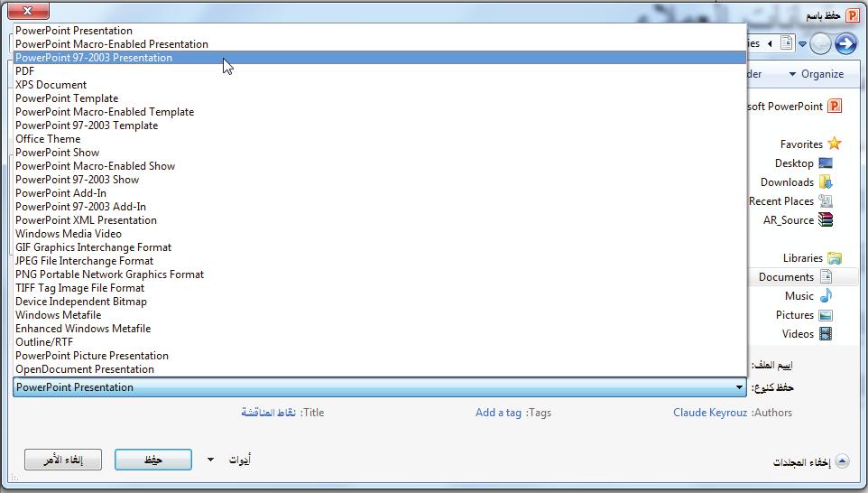Image resolution: width=868 pixels, height=493 pixels.
Task: Close the Save As dialog
Action: pos(28,10)
